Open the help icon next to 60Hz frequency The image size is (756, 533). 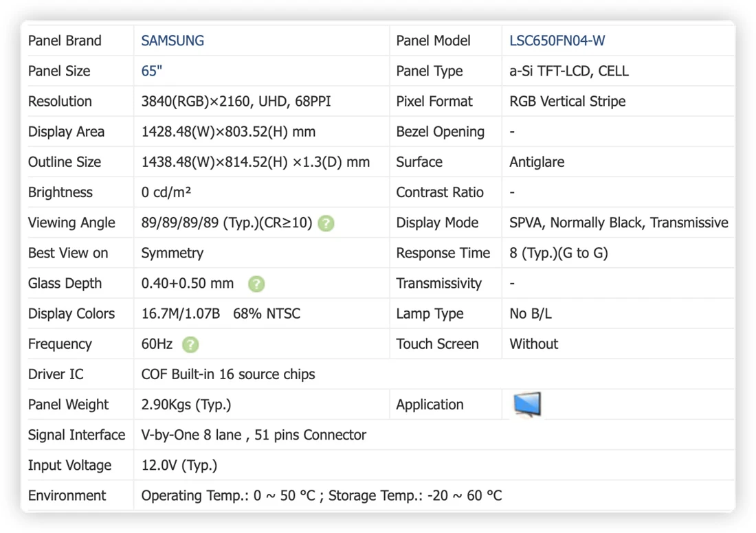[190, 345]
